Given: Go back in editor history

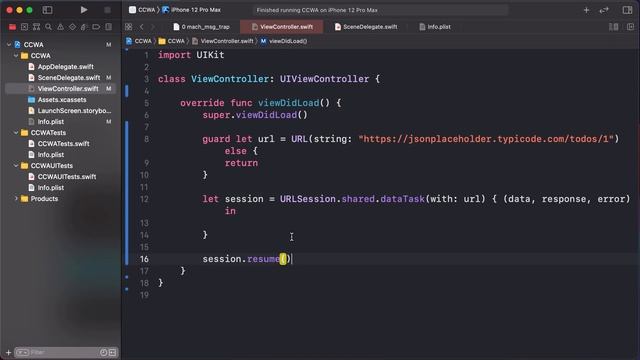Looking at the screenshot, I should [142, 27].
